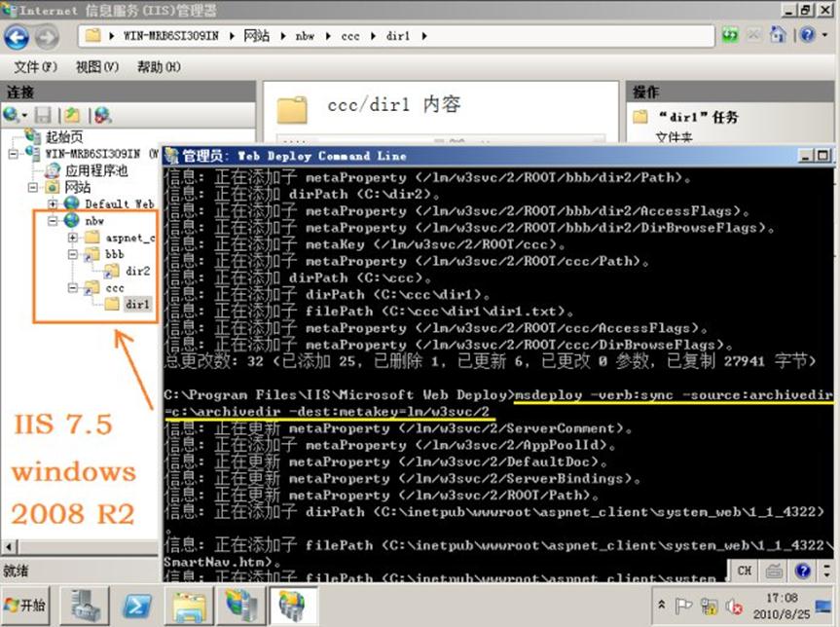Minimize the Web Deploy Command Line window
This screenshot has height=627, width=840.
click(x=805, y=156)
